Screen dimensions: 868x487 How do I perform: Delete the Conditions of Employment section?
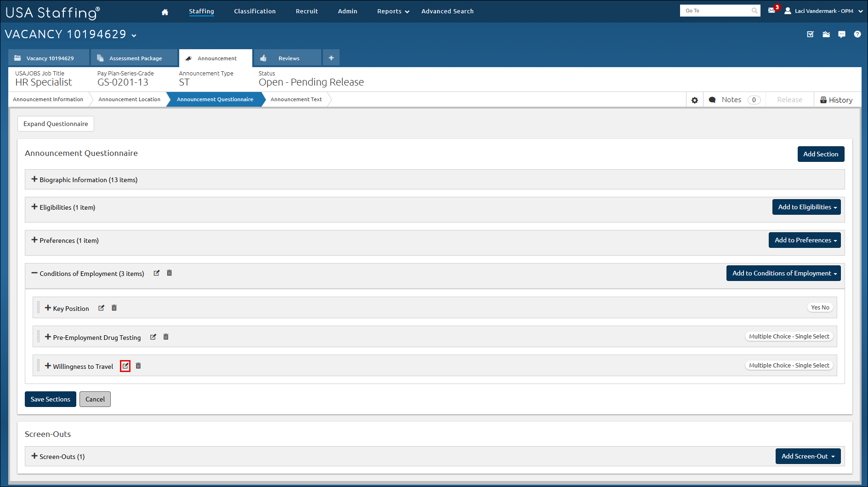pos(169,273)
